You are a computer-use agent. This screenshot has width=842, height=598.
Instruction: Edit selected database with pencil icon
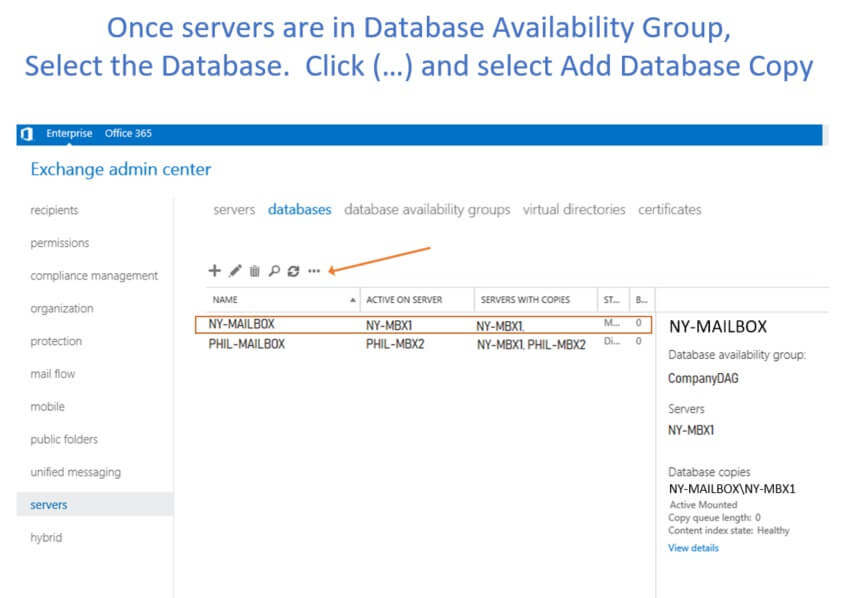235,271
